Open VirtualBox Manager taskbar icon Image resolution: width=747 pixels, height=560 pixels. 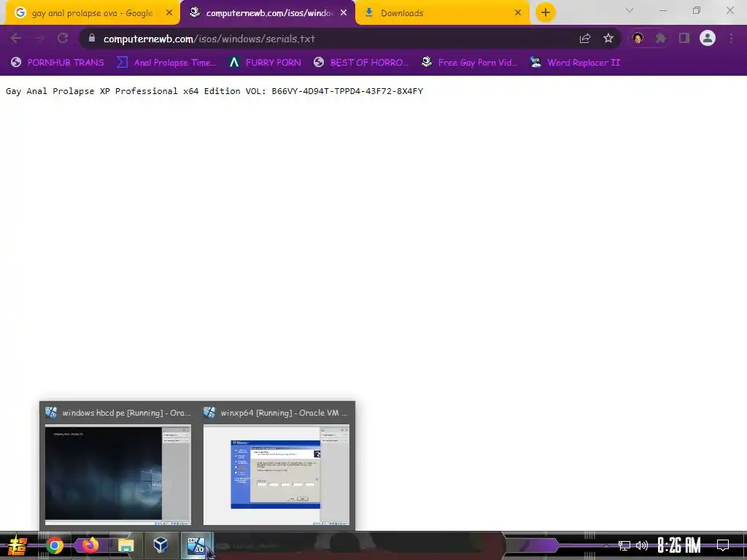click(160, 545)
